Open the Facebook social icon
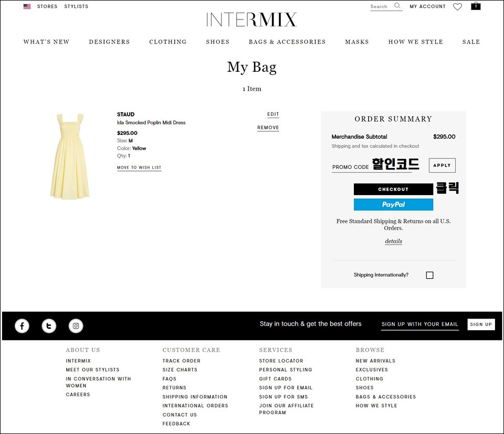Viewport: 504px width, 434px height. point(22,326)
